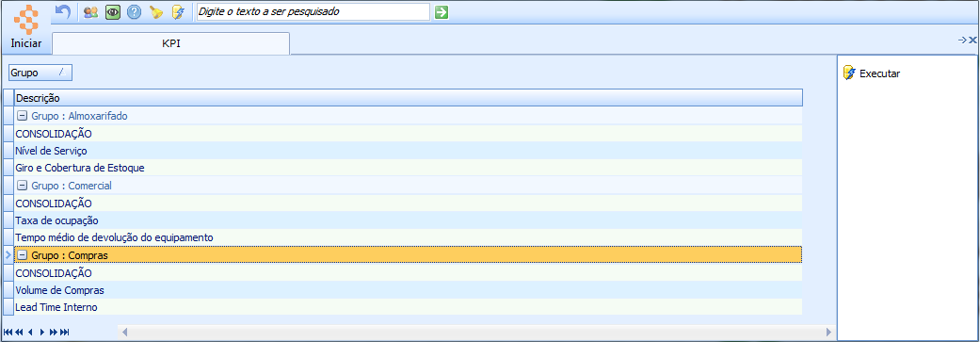
Task: Collapse the Grupo : Comercial group
Action: 23,186
